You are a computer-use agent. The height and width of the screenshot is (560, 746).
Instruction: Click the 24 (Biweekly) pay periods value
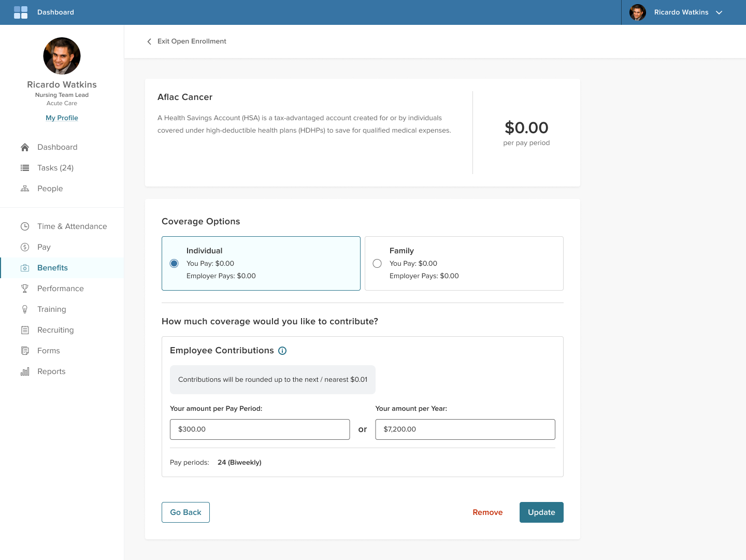239,463
